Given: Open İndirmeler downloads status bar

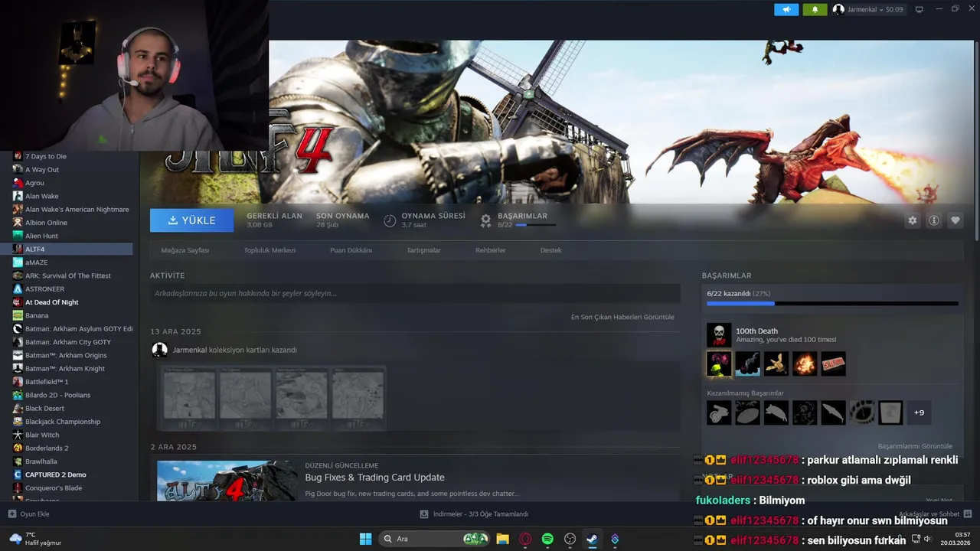Looking at the screenshot, I should (475, 514).
